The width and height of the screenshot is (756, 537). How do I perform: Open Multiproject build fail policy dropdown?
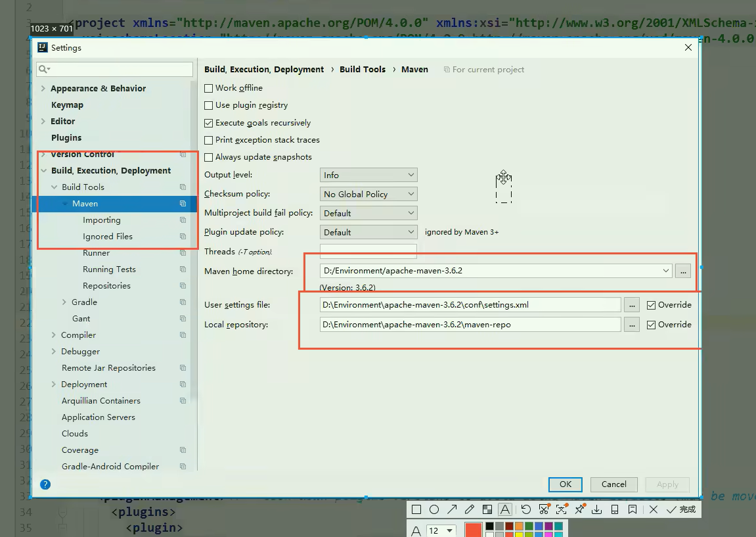click(x=368, y=213)
